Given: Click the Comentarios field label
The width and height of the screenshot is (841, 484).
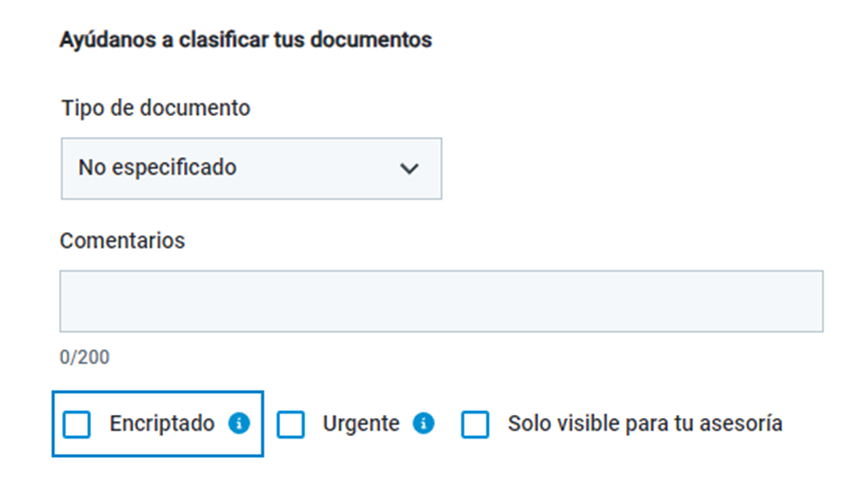Looking at the screenshot, I should (122, 240).
